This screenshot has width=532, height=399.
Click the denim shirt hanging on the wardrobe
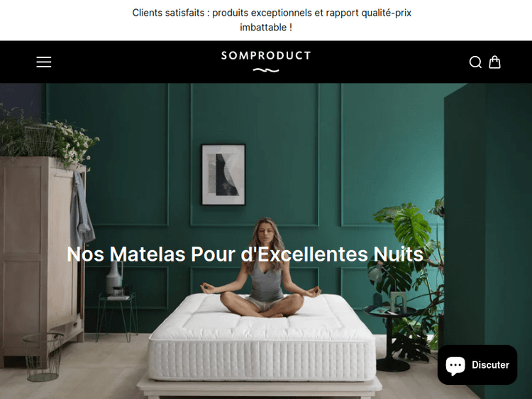click(x=82, y=210)
